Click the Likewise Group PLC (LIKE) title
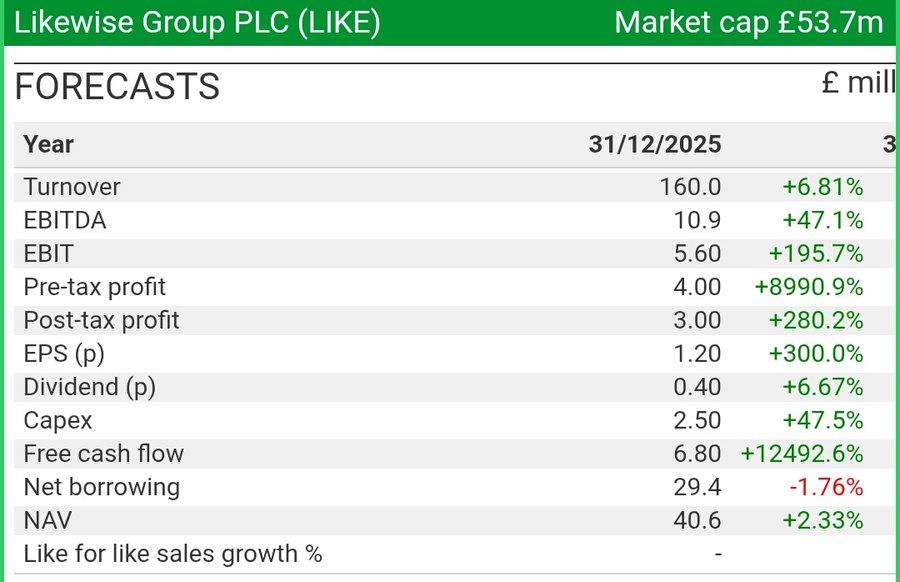This screenshot has width=900, height=582. [197, 23]
